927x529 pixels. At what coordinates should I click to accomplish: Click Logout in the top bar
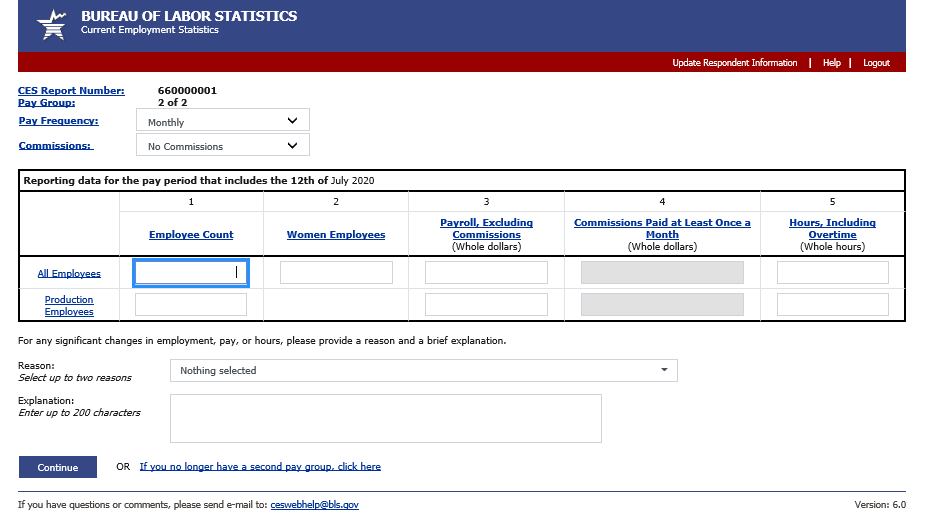pos(876,63)
